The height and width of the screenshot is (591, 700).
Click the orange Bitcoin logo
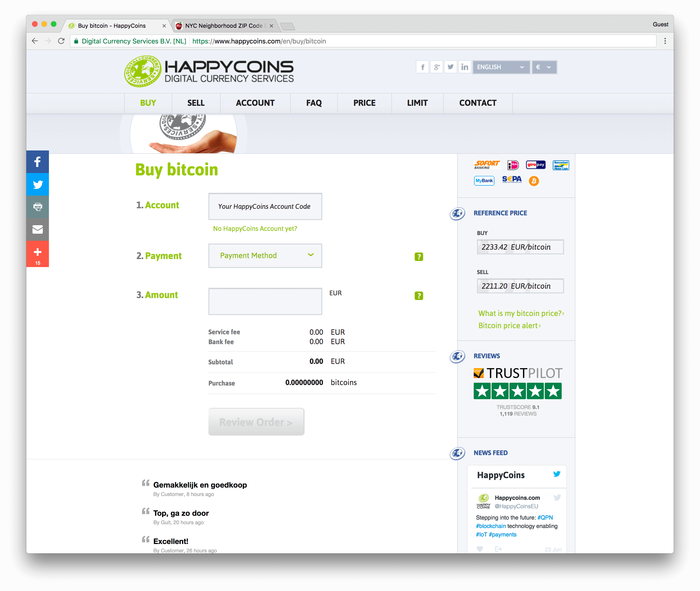(x=534, y=181)
